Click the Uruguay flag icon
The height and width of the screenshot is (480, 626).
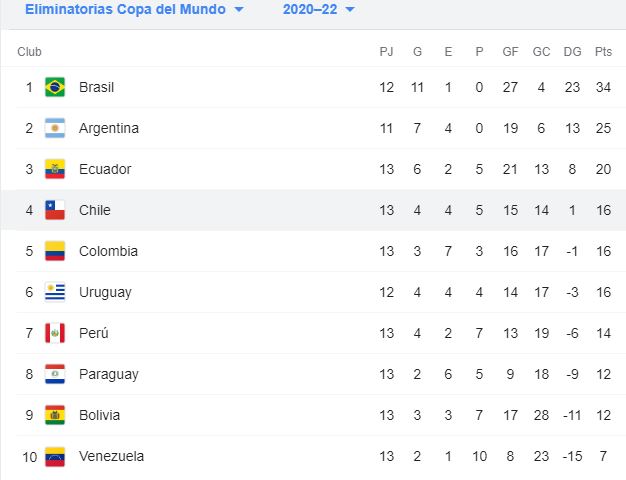pos(55,292)
